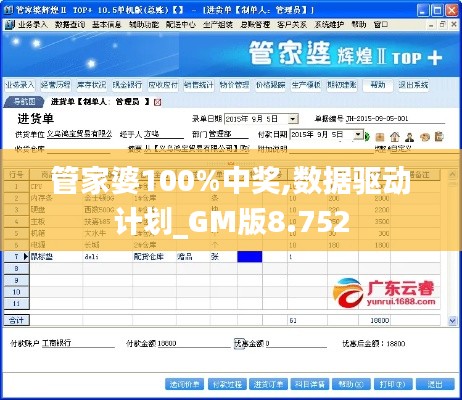Click the 赠品 cell in row 7
The image size is (462, 400).
[x=193, y=257]
